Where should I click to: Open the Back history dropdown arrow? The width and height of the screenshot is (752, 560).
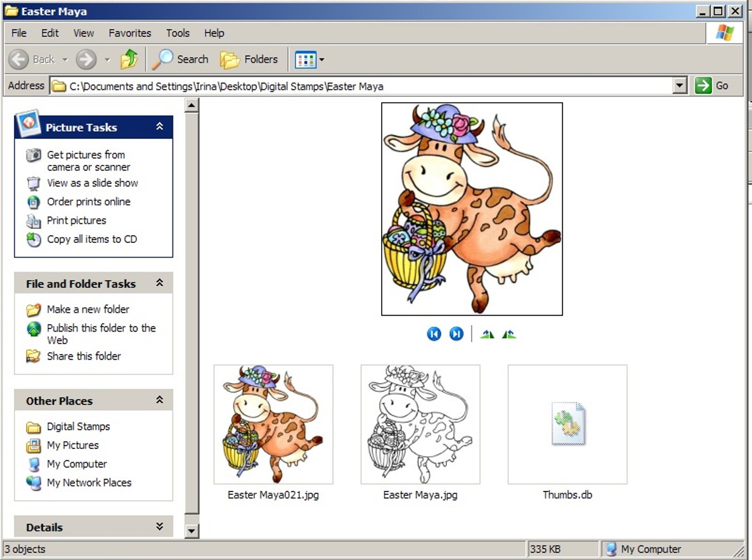click(65, 60)
